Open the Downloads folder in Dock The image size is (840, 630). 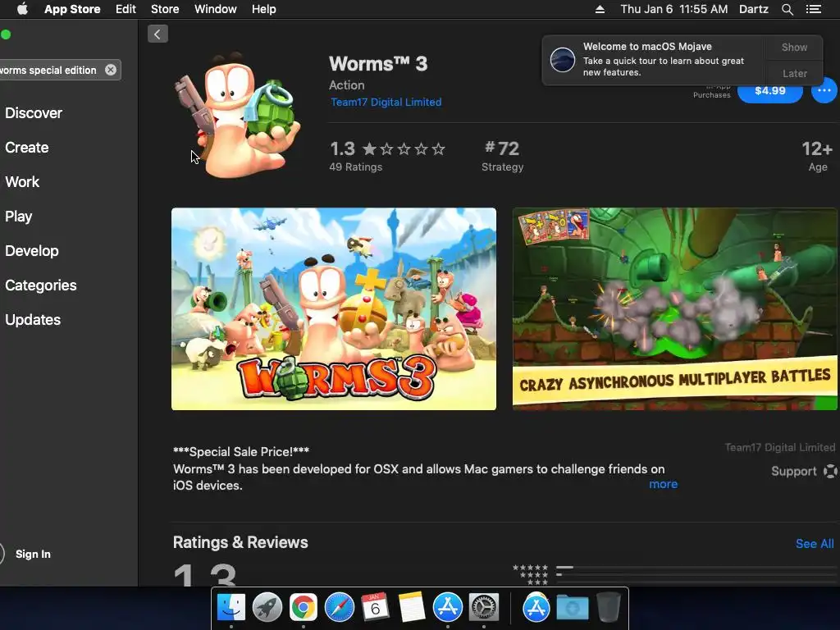coord(572,608)
